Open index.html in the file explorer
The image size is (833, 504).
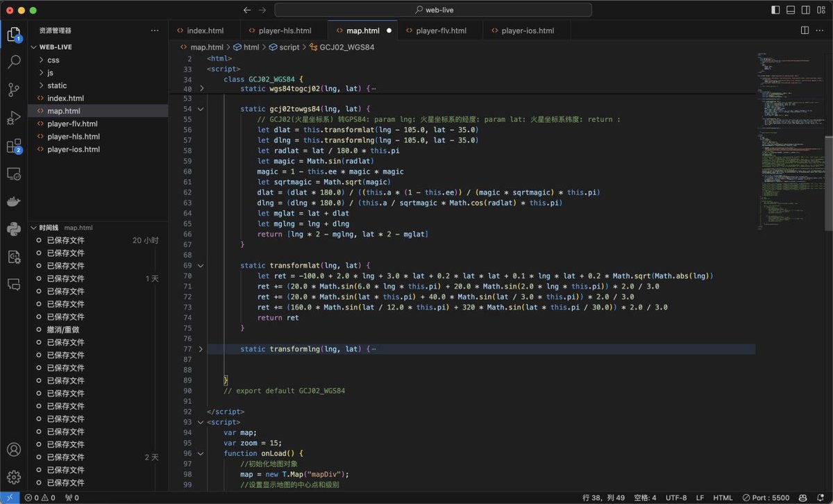[x=98, y=98]
